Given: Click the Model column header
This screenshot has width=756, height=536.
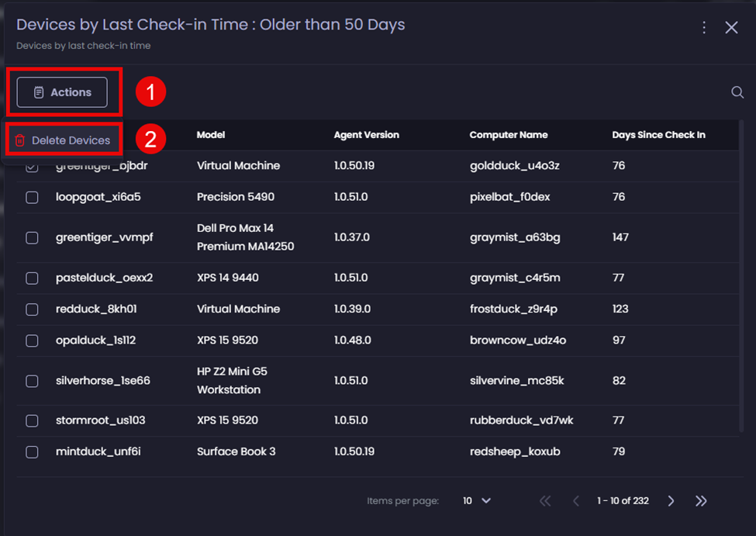Looking at the screenshot, I should 211,135.
